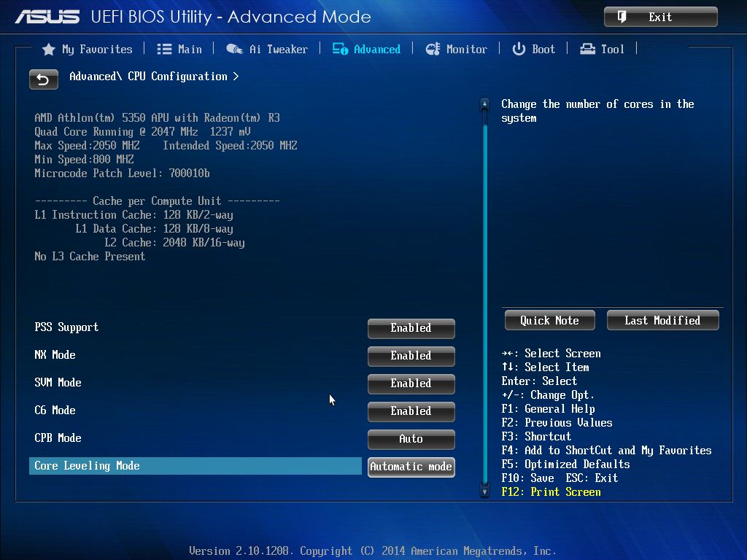Click the list icon beside Main
The image size is (747, 560).
(x=164, y=49)
